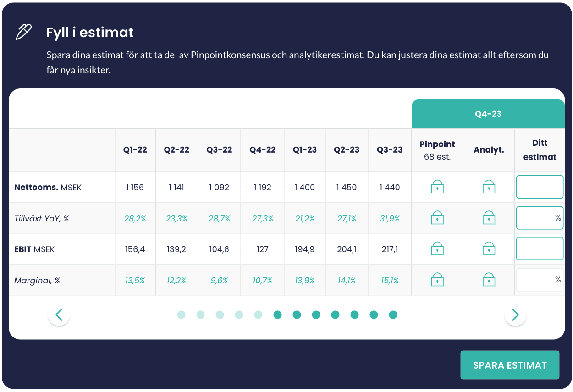Click the EBIT estimate input field
This screenshot has width=573, height=392.
(540, 249)
